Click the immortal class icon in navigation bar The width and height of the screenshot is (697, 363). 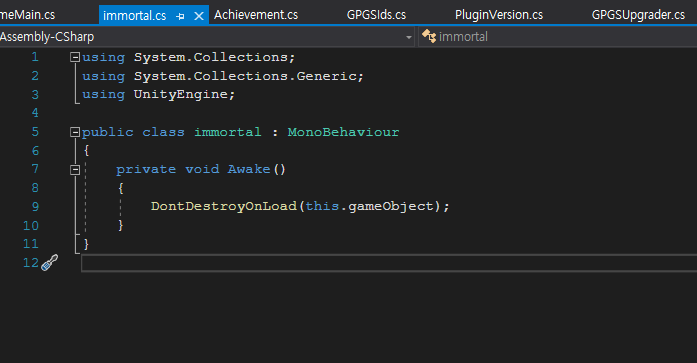pyautogui.click(x=429, y=36)
